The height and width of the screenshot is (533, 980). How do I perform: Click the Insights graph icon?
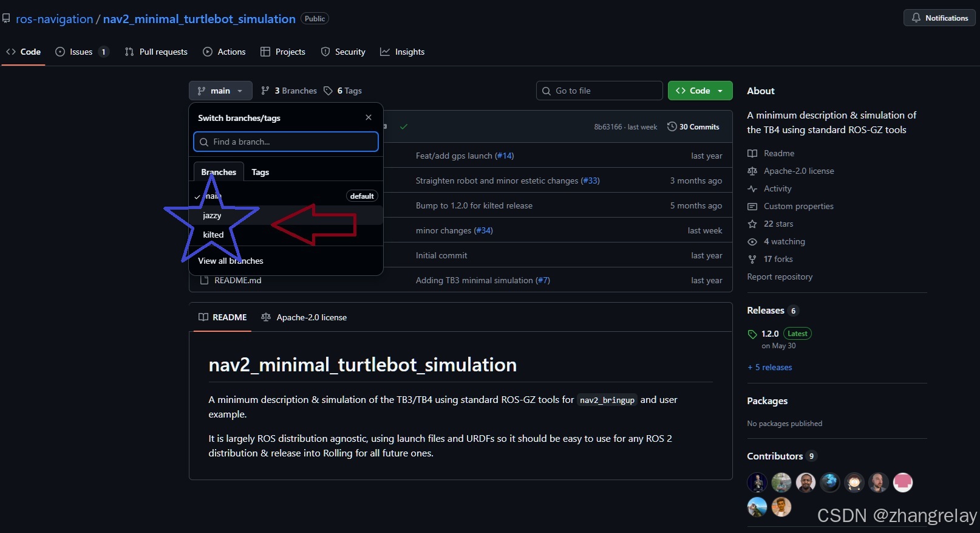point(385,52)
